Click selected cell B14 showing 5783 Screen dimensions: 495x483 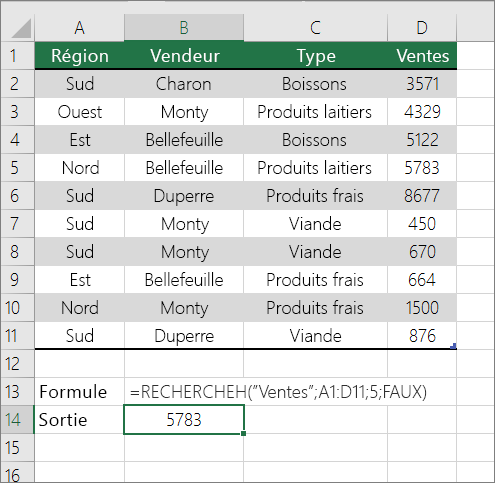tap(184, 420)
